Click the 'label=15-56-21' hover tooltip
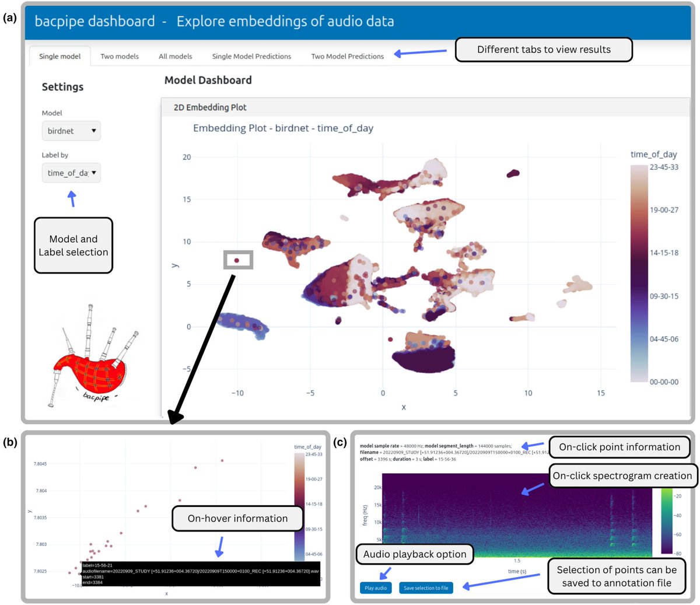 tap(201, 574)
